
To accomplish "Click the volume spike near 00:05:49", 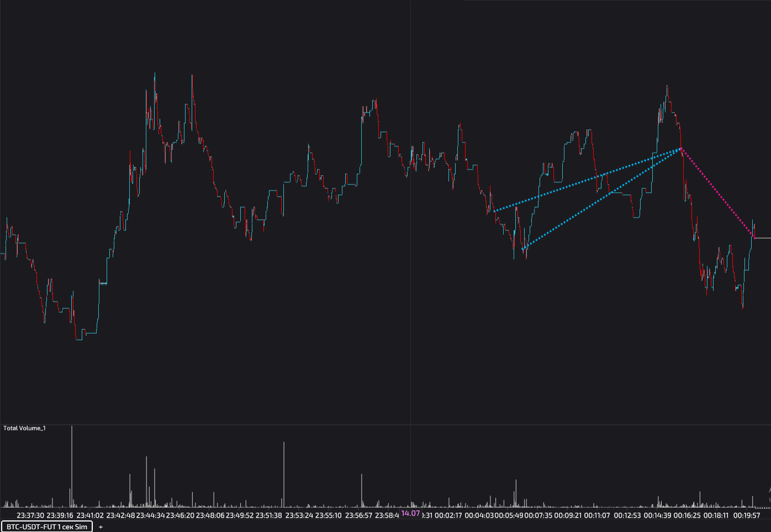I will coord(516,493).
